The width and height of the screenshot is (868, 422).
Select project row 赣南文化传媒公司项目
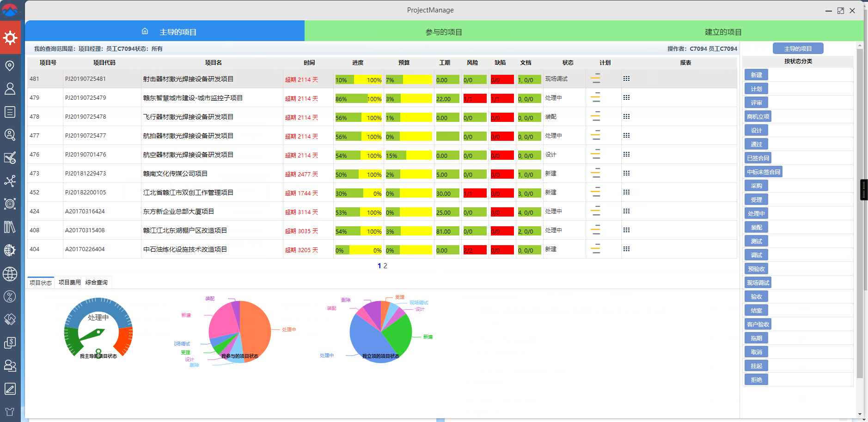pyautogui.click(x=175, y=174)
